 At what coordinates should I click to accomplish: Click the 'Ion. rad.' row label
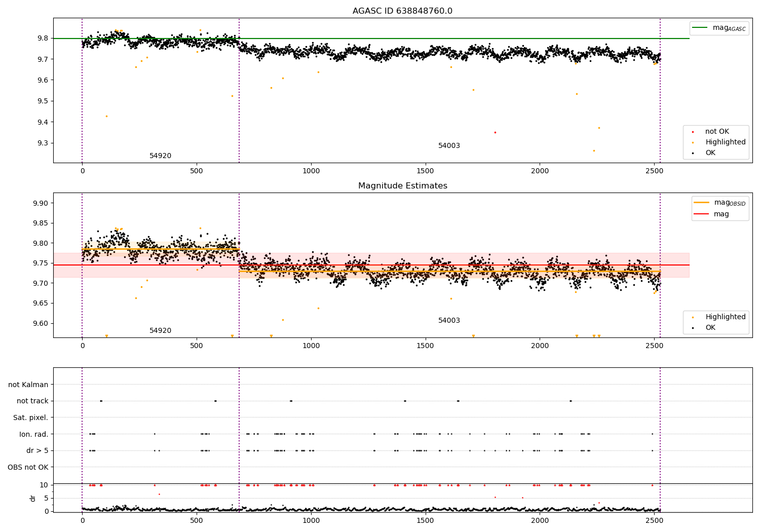coord(34,434)
